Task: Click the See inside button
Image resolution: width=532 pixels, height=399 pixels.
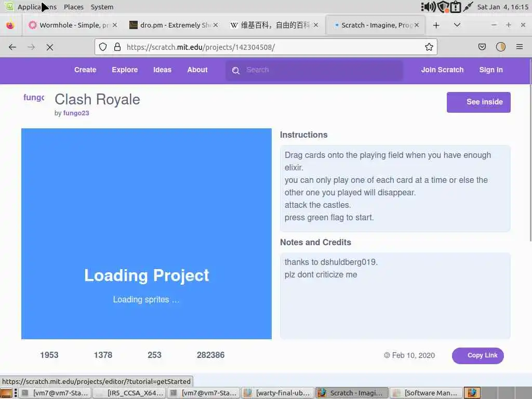Action: [478, 102]
